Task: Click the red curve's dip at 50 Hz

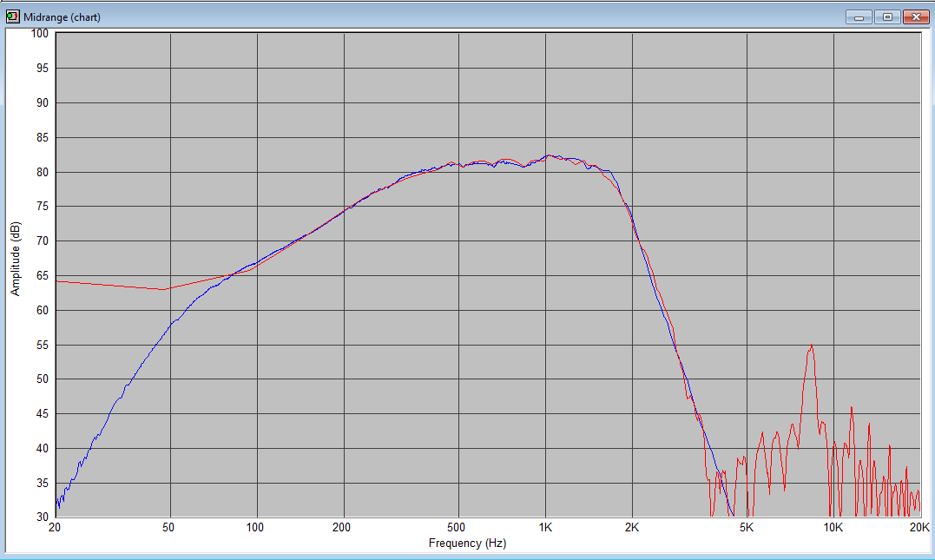Action: coord(162,289)
